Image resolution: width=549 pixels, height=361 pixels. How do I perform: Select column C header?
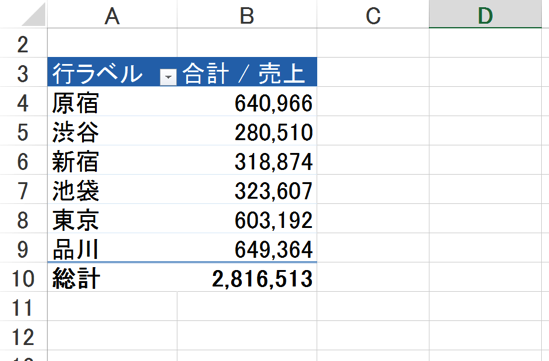(373, 14)
